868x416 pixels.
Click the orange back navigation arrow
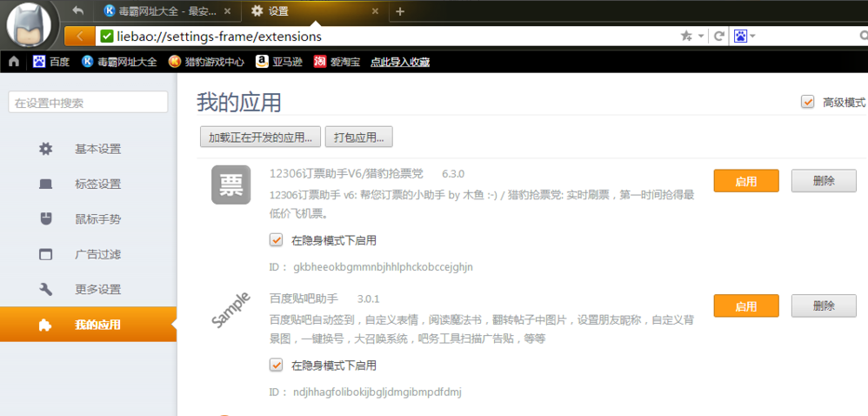click(79, 37)
